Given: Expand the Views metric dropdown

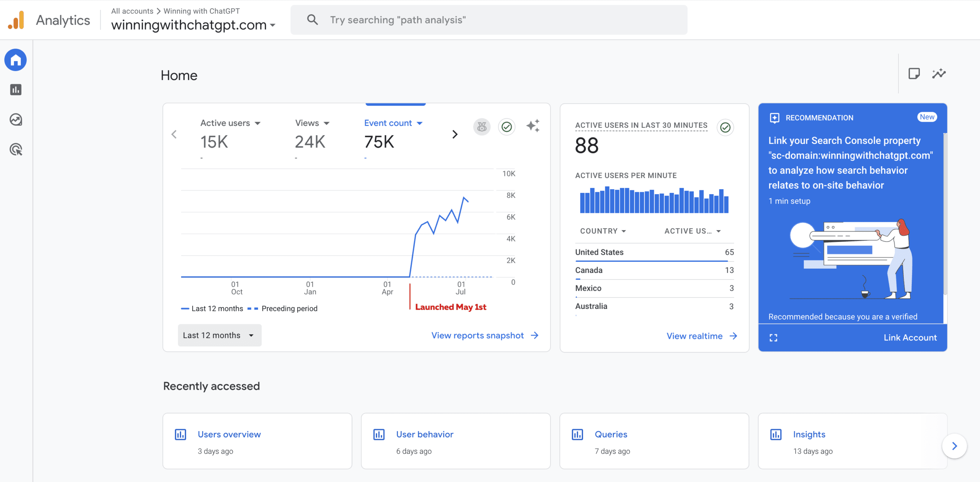Looking at the screenshot, I should click(327, 123).
